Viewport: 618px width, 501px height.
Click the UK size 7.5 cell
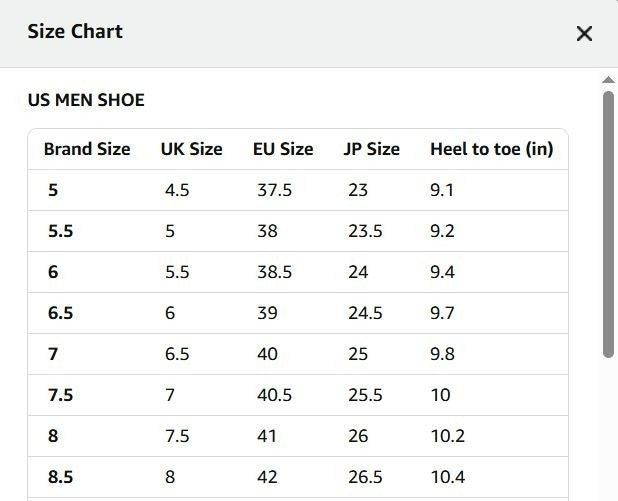(x=177, y=436)
